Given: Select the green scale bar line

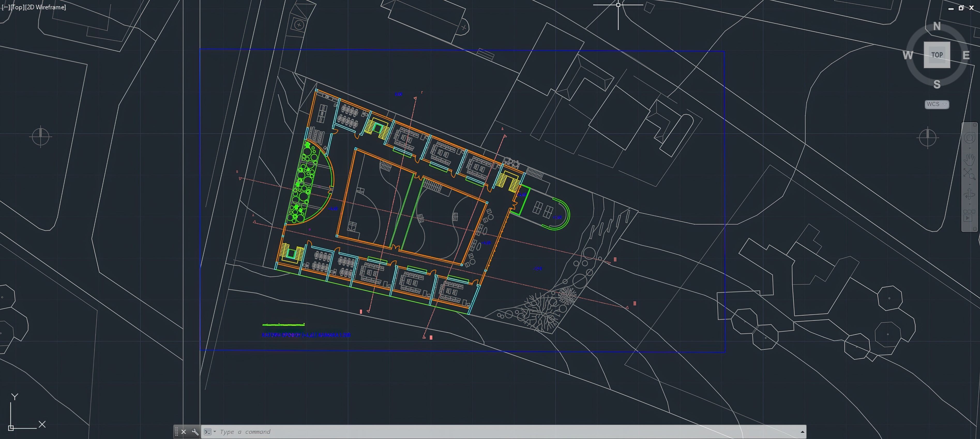Looking at the screenshot, I should click(x=283, y=325).
